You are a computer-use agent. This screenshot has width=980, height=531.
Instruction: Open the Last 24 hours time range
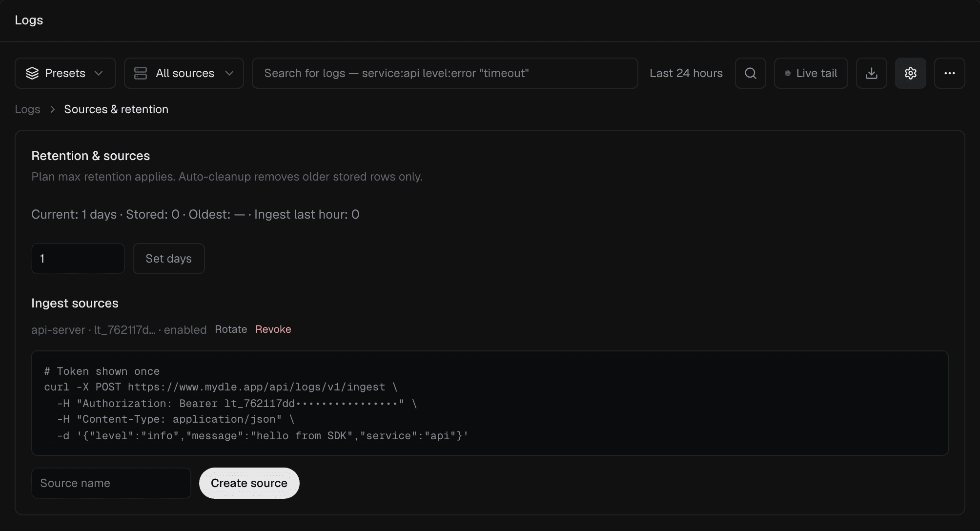686,73
